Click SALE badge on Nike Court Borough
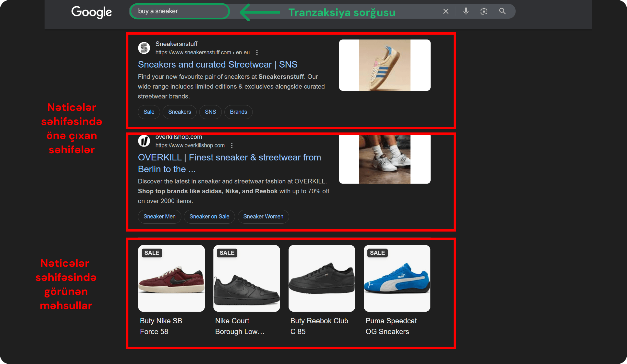This screenshot has width=627, height=364. [x=227, y=253]
